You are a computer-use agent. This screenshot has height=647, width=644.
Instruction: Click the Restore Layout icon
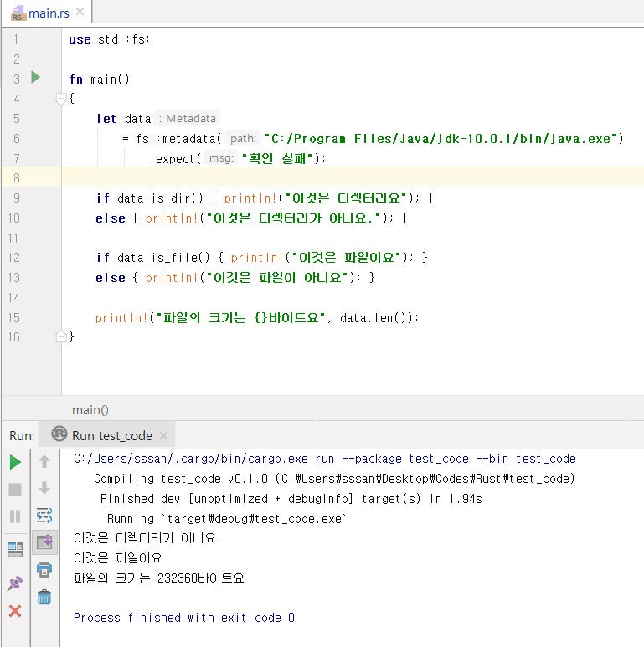pyautogui.click(x=15, y=549)
